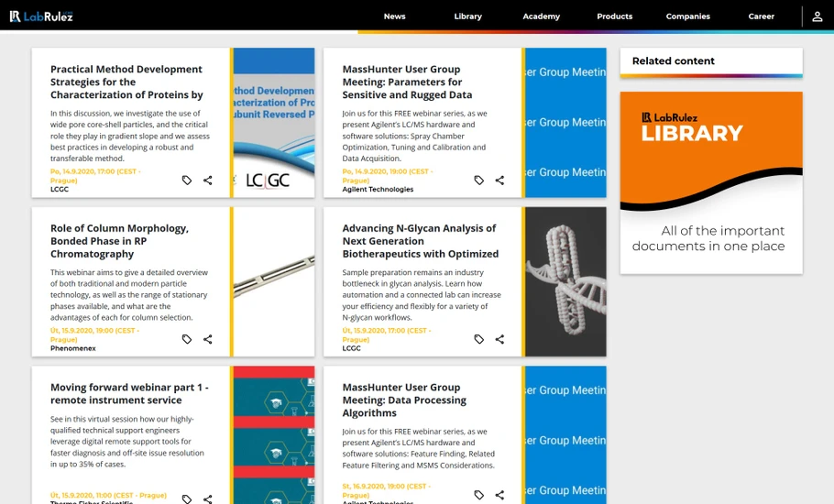The width and height of the screenshot is (834, 504).
Task: Click description starting 'In this discussion, we investigate'
Action: pyautogui.click(x=130, y=136)
